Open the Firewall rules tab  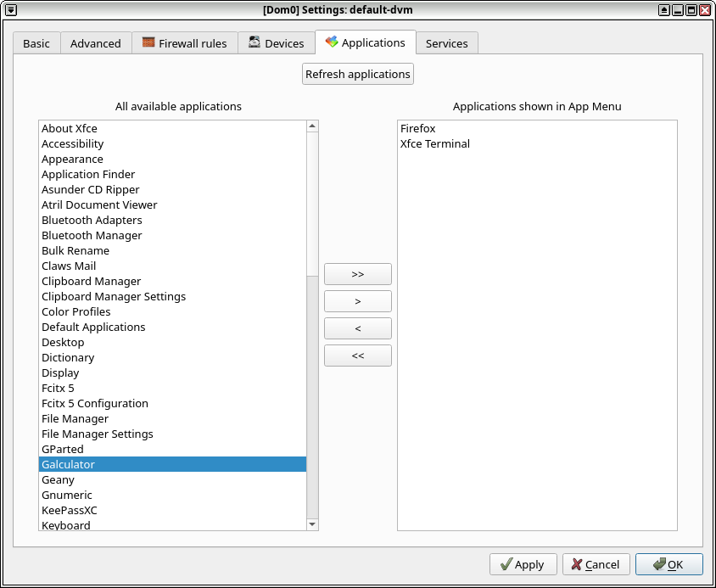[185, 43]
